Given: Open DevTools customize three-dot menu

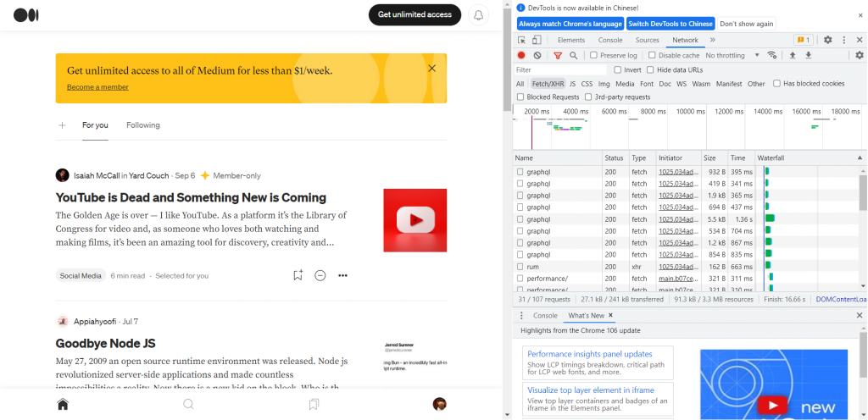Looking at the screenshot, I should pyautogui.click(x=844, y=40).
